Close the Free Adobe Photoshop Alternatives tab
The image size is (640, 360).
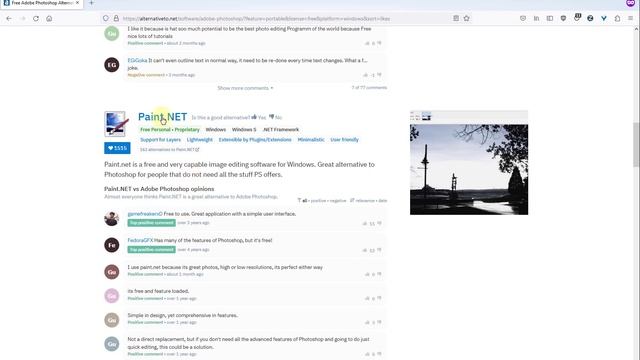pyautogui.click(x=78, y=3)
